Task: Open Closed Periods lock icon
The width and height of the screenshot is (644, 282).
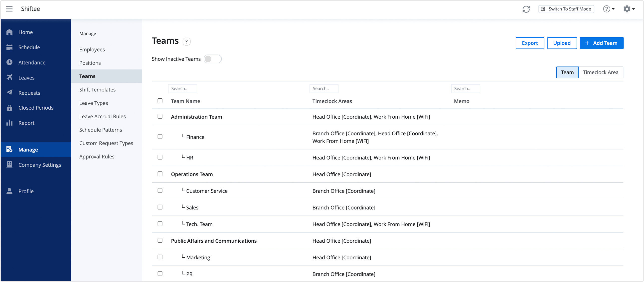Action: point(9,108)
